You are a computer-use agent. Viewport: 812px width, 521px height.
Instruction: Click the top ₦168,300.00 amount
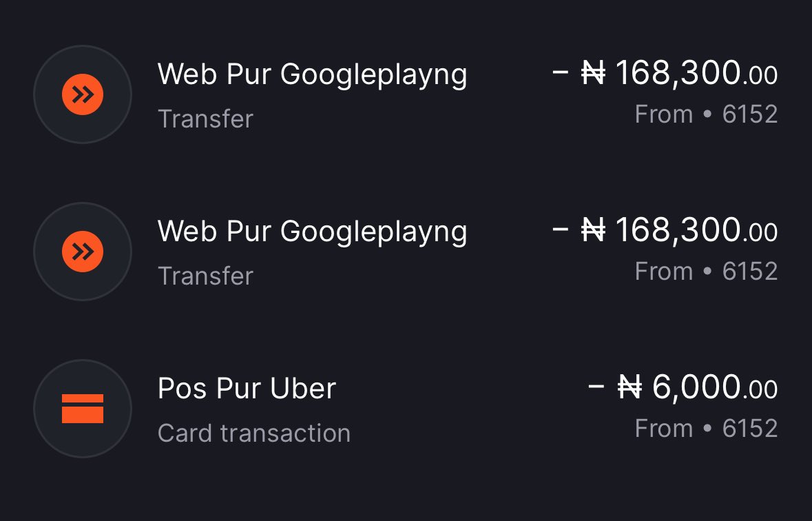(665, 72)
